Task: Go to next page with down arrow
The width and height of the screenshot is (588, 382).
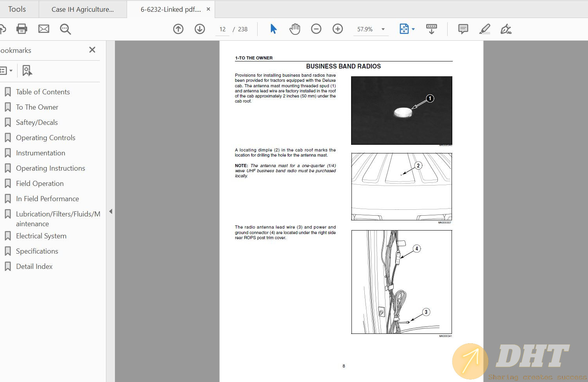Action: coord(200,29)
